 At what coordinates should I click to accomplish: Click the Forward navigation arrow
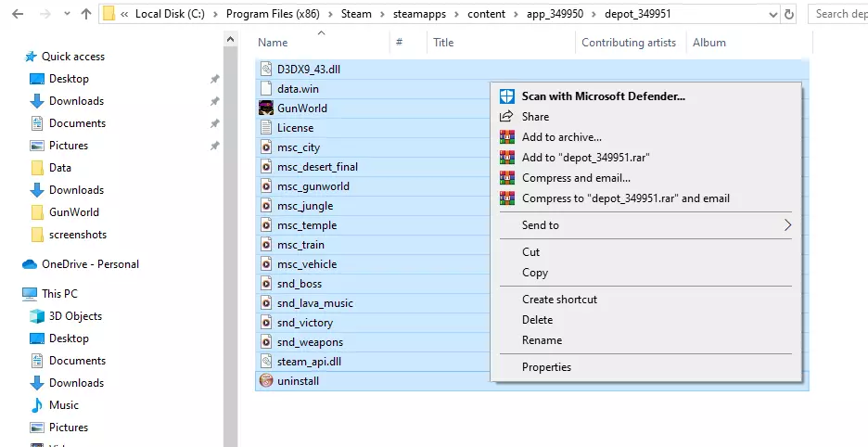[45, 15]
